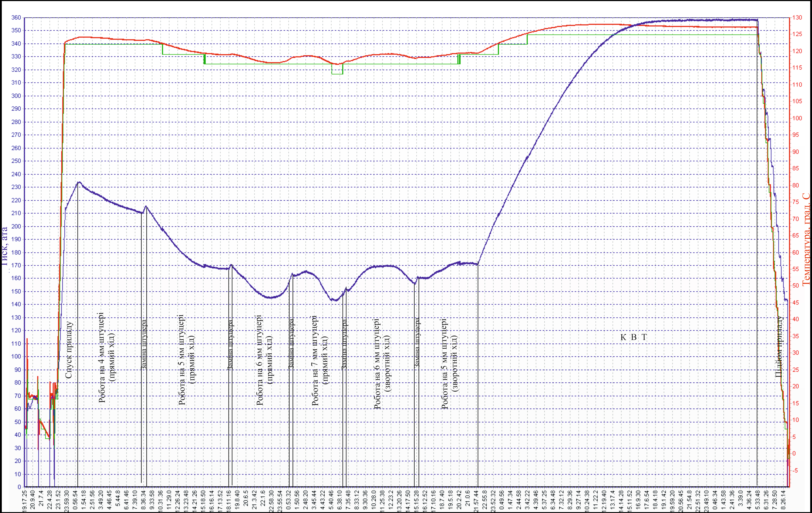Click the 340 pressure axis value
Image resolution: width=812 pixels, height=513 pixels.
(x=16, y=44)
